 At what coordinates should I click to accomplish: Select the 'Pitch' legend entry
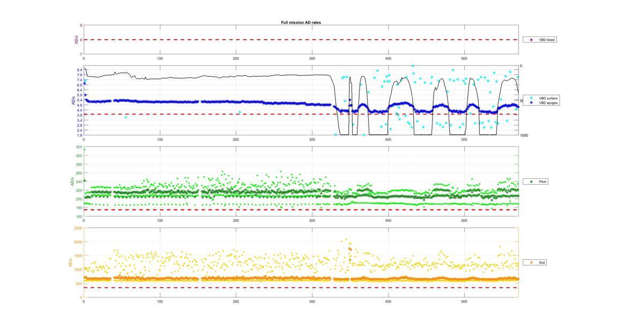click(x=537, y=181)
